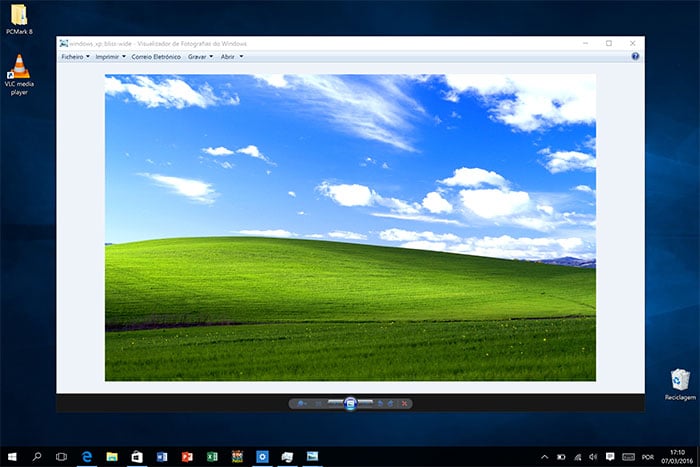Minimize the Photo Viewer window

[585, 43]
